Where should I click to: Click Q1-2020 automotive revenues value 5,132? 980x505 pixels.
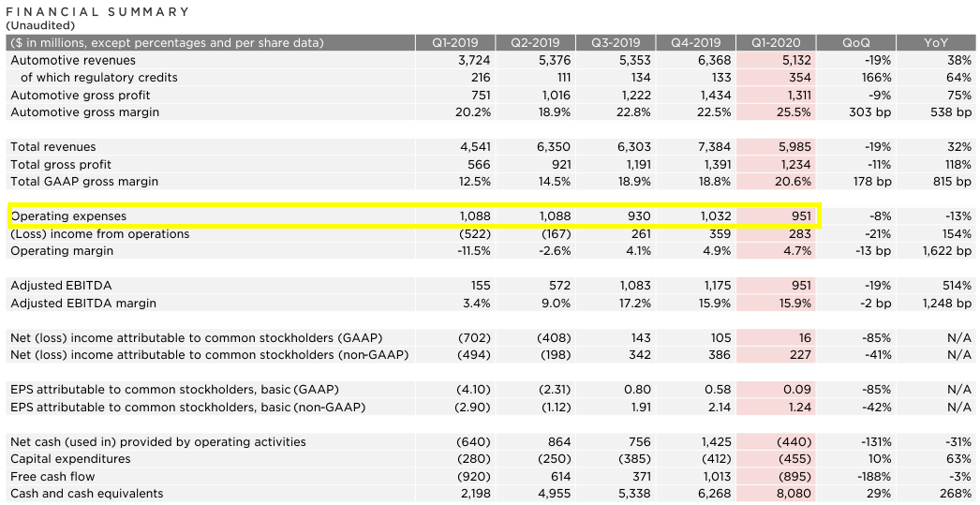pyautogui.click(x=795, y=61)
